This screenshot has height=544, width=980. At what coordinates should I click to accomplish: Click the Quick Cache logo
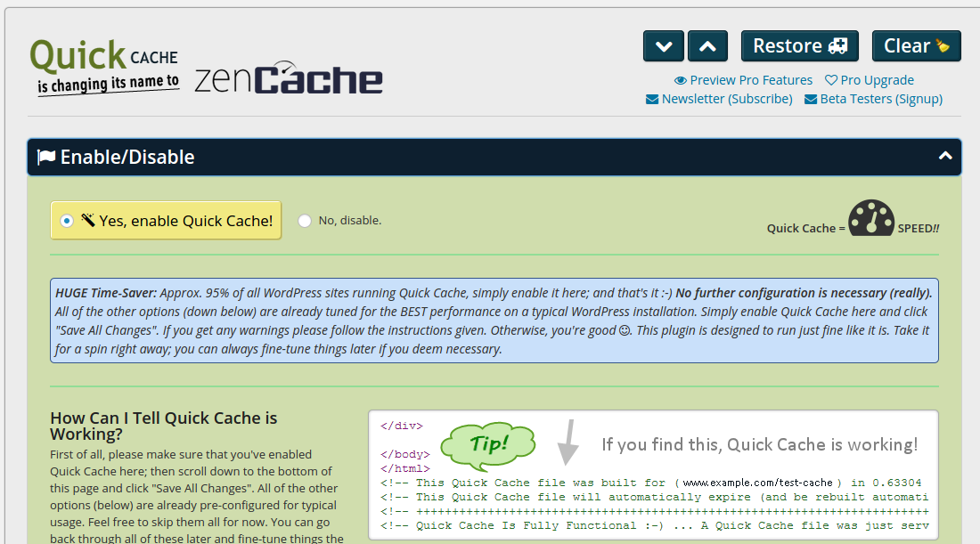(x=103, y=65)
